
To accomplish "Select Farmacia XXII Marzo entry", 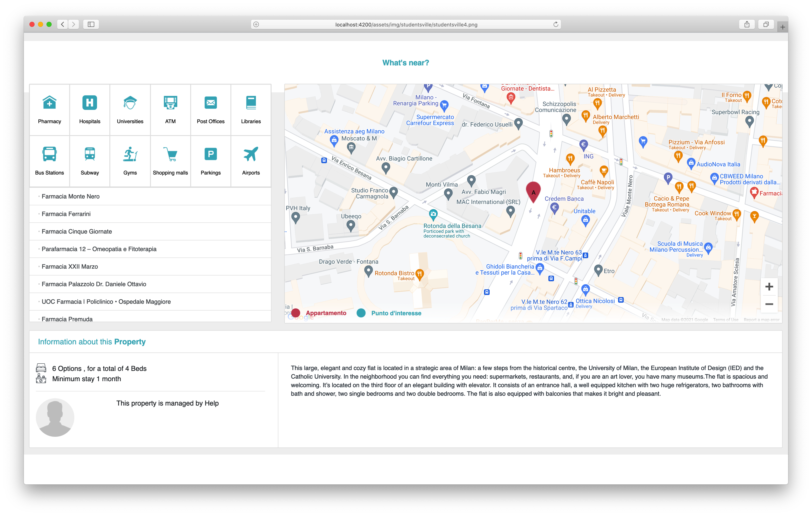I will pyautogui.click(x=150, y=267).
